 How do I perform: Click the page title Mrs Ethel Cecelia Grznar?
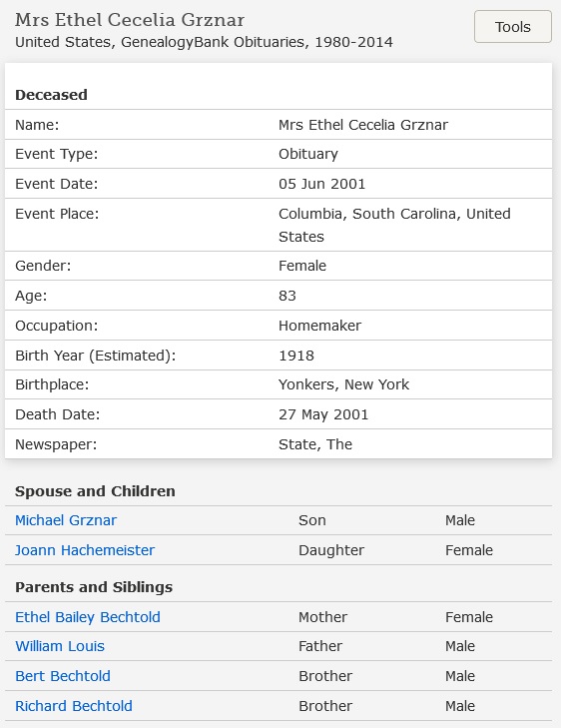pyautogui.click(x=130, y=20)
